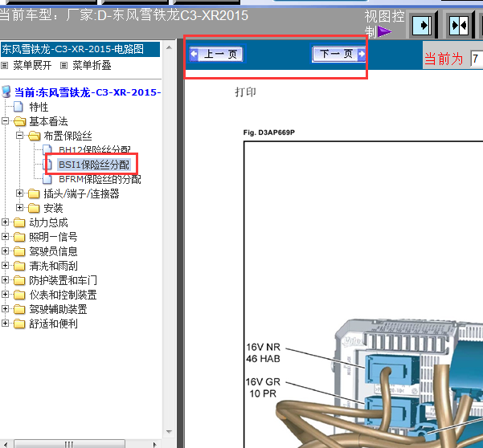Expand the 驾驶辅助装置 folder

[x=5, y=308]
